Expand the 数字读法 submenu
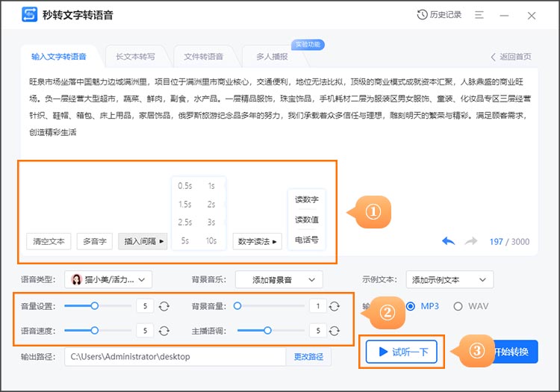The width and height of the screenshot is (560, 392). pos(257,241)
